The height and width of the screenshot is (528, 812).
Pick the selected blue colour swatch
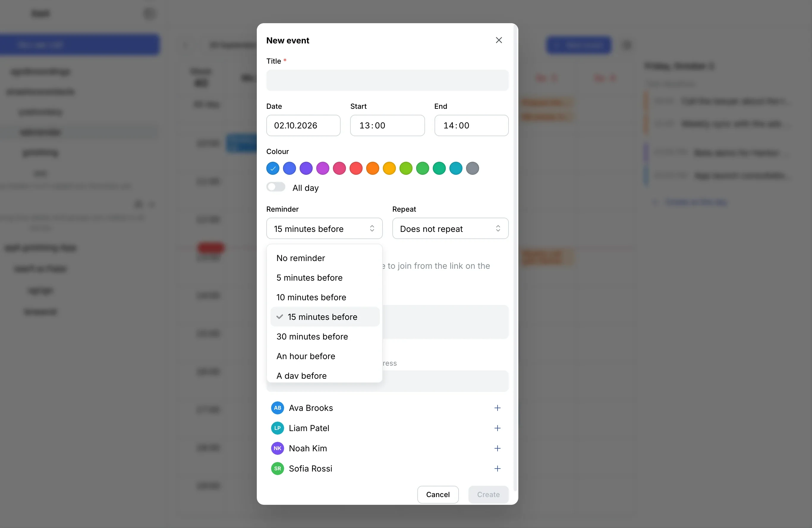[x=273, y=168]
